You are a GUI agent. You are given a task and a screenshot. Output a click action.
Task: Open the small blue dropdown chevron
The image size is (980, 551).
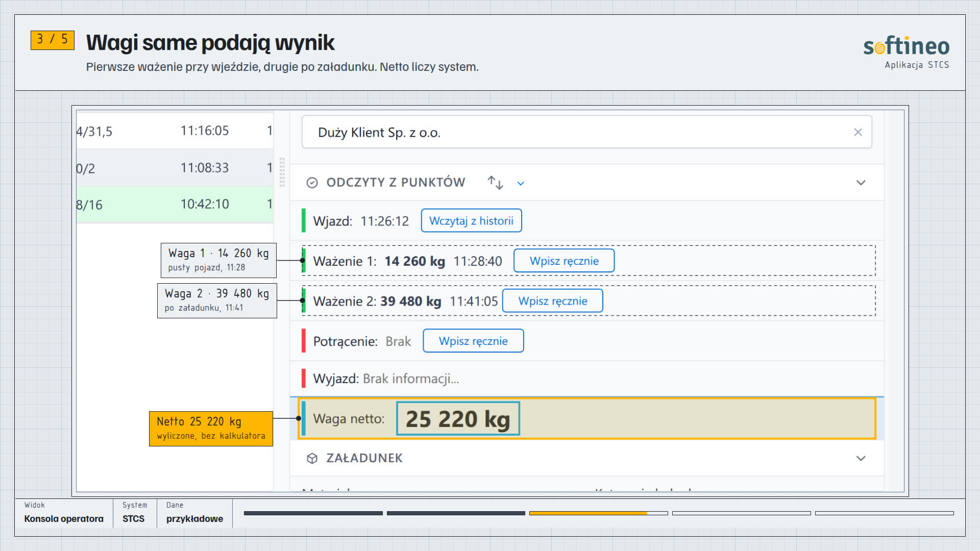pos(521,183)
